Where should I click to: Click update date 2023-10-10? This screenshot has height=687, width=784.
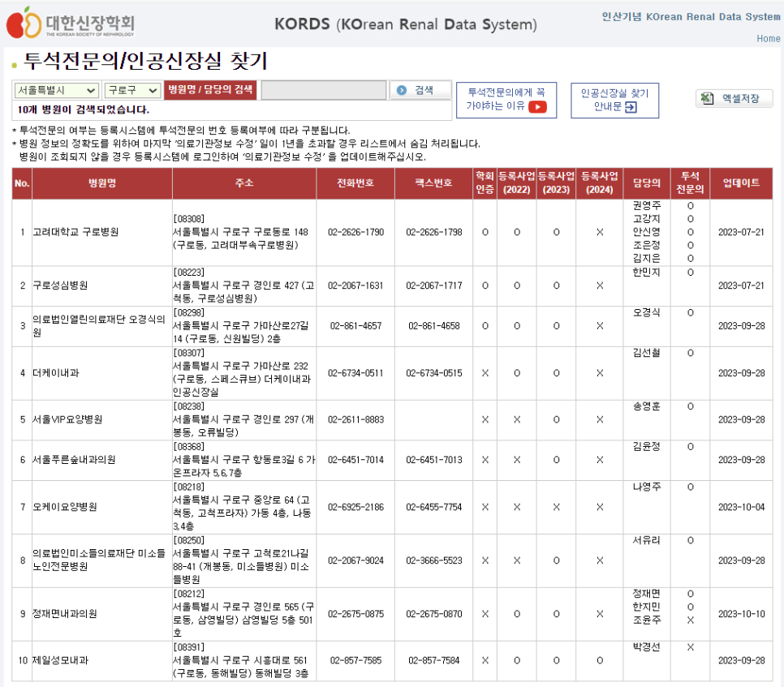point(742,613)
